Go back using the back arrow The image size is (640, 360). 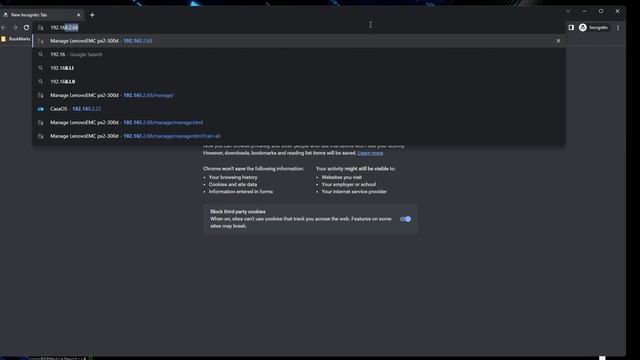4,27
